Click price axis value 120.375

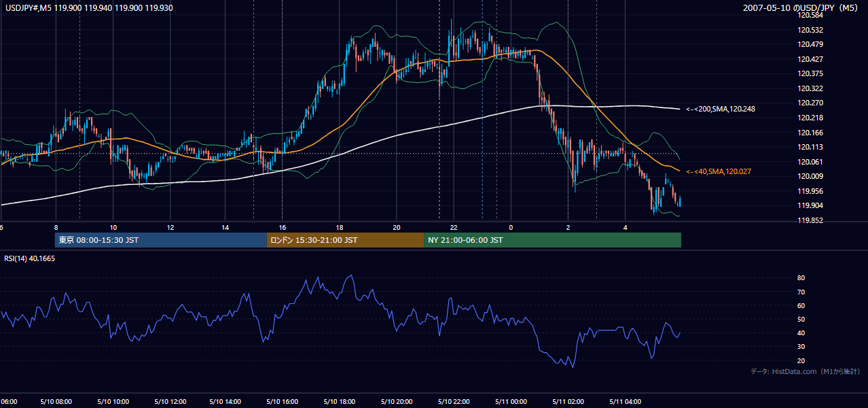pyautogui.click(x=811, y=73)
